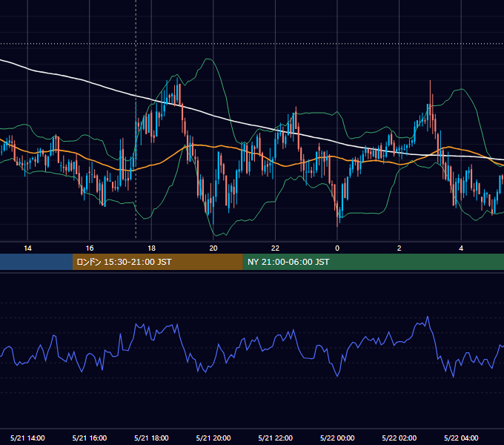
Task: Click the blue session bar before London
Action: click(36, 262)
